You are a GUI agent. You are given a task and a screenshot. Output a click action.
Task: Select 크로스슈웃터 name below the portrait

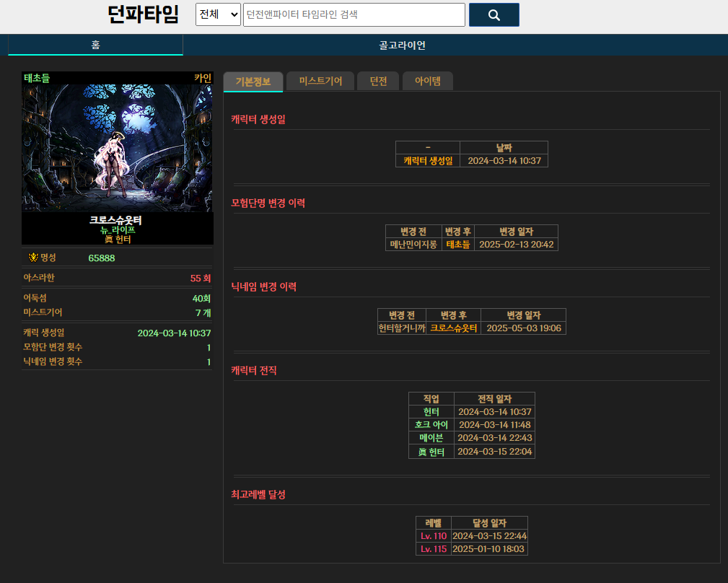click(x=115, y=220)
